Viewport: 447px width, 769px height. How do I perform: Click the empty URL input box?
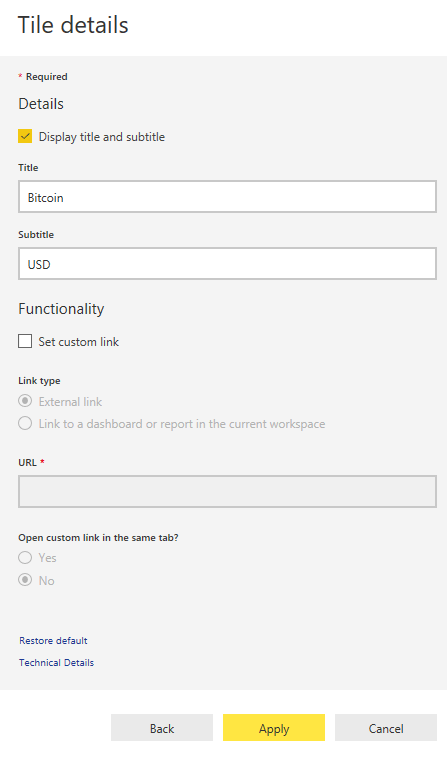point(227,491)
